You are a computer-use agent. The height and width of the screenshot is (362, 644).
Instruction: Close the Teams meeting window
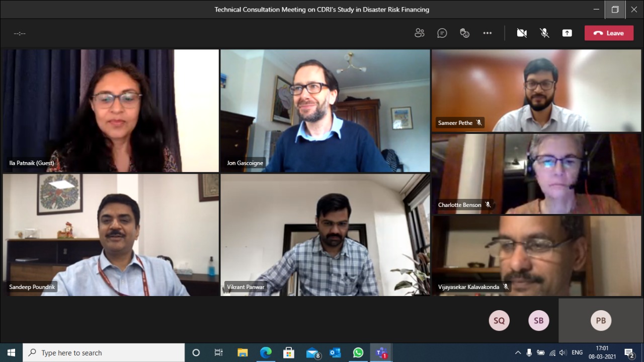634,9
